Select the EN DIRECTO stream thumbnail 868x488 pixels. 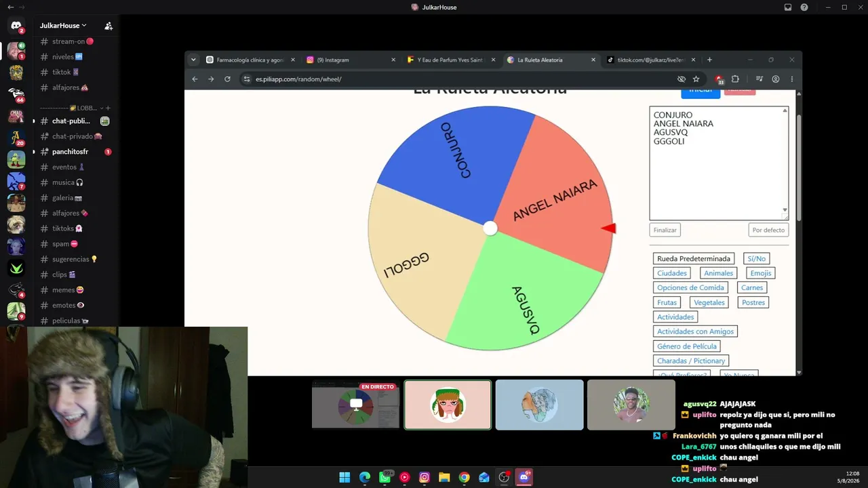click(x=356, y=405)
